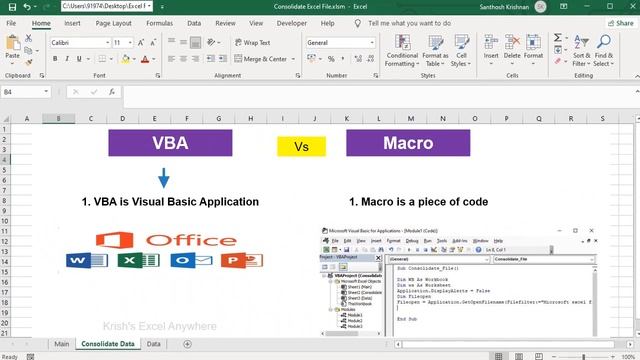Select the Data sheet tab
Image resolution: width=640 pixels, height=360 pixels.
point(153,344)
